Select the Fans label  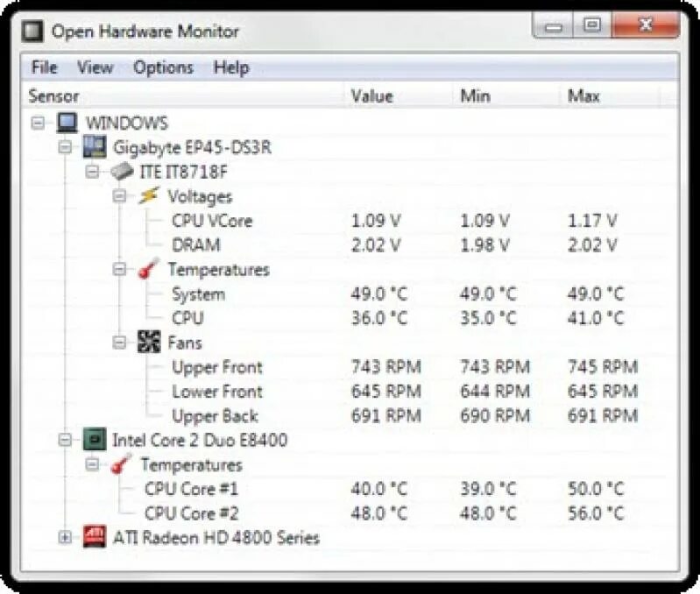(x=185, y=343)
